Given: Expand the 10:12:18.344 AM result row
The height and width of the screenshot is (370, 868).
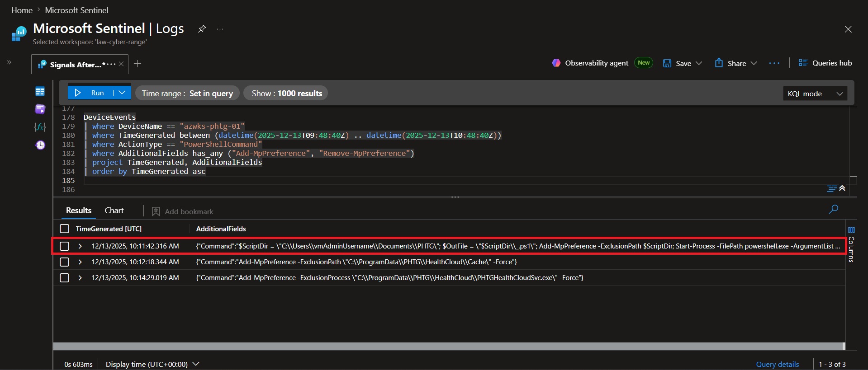Looking at the screenshot, I should tap(80, 262).
